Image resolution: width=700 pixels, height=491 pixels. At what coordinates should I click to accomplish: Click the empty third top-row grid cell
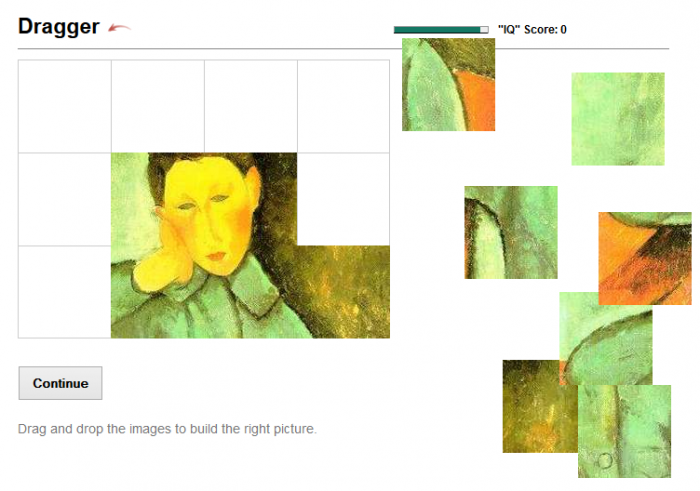(251, 106)
